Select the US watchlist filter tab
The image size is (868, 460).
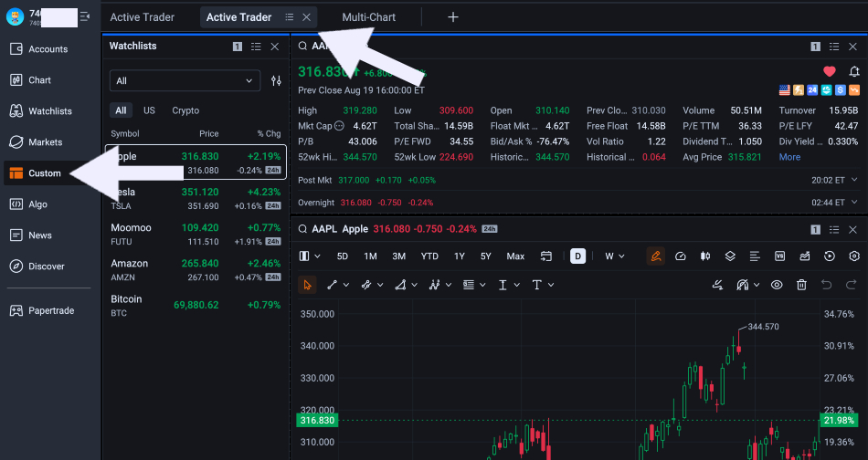pyautogui.click(x=149, y=110)
